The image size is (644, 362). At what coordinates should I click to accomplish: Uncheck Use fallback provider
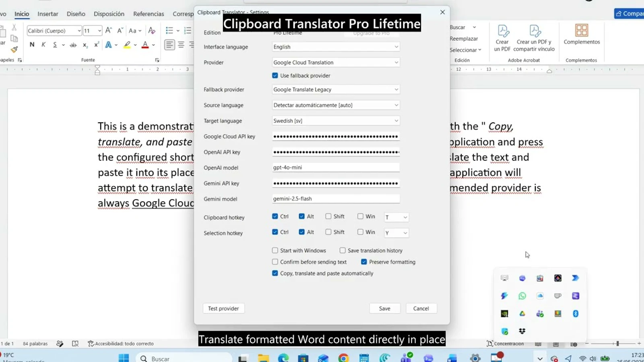tap(275, 76)
